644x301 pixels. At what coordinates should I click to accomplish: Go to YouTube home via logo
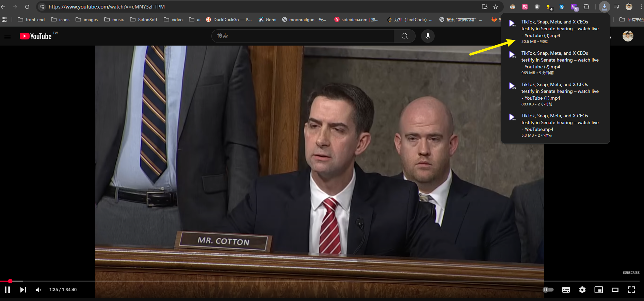tap(36, 36)
